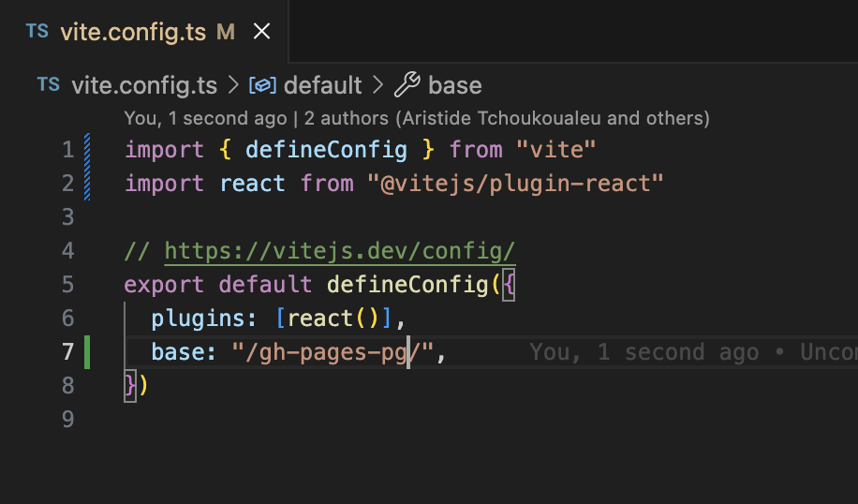Click the base property key on line 7
This screenshot has height=504, width=858.
coord(178,352)
